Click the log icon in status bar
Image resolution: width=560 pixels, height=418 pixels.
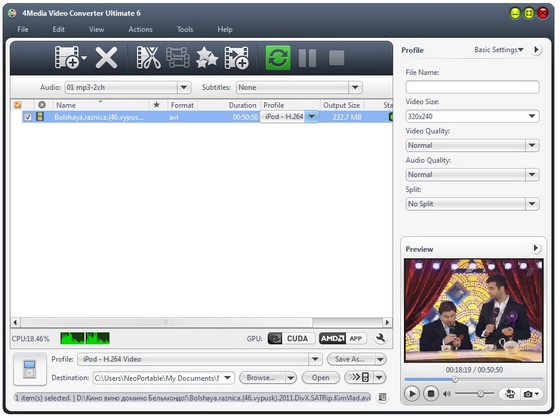click(x=382, y=397)
